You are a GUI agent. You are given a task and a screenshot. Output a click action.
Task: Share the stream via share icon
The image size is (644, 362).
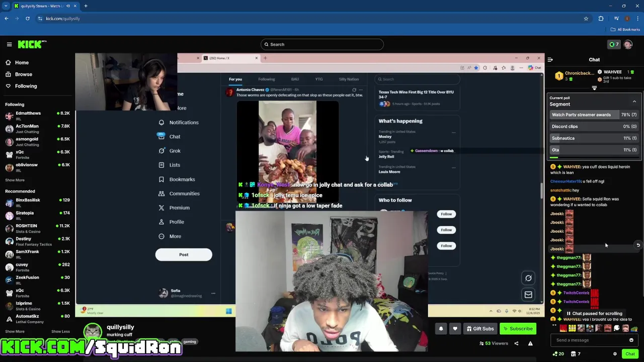pos(516,343)
